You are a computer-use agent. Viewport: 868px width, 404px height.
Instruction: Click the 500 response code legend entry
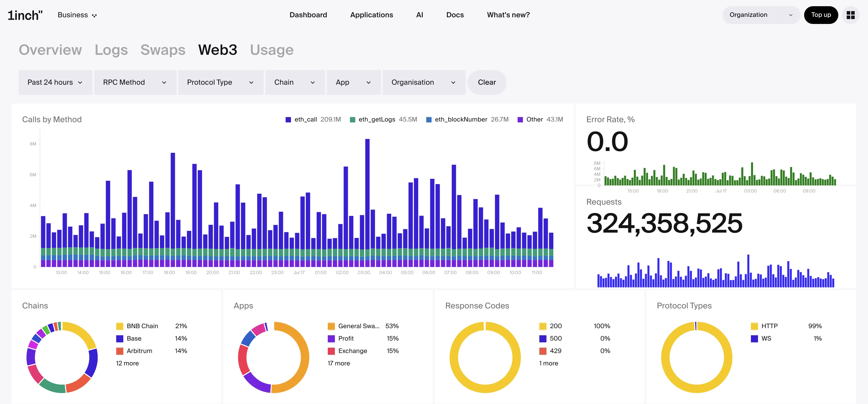[575, 338]
